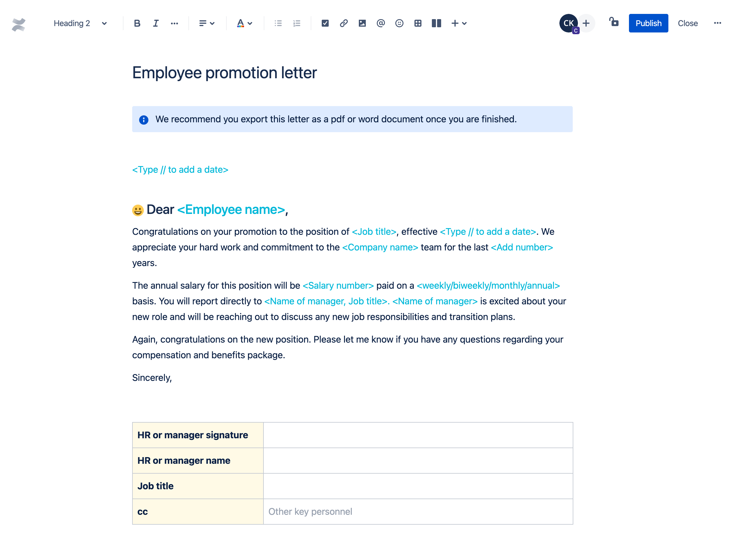
Task: Click the numbered list icon
Action: click(x=297, y=23)
